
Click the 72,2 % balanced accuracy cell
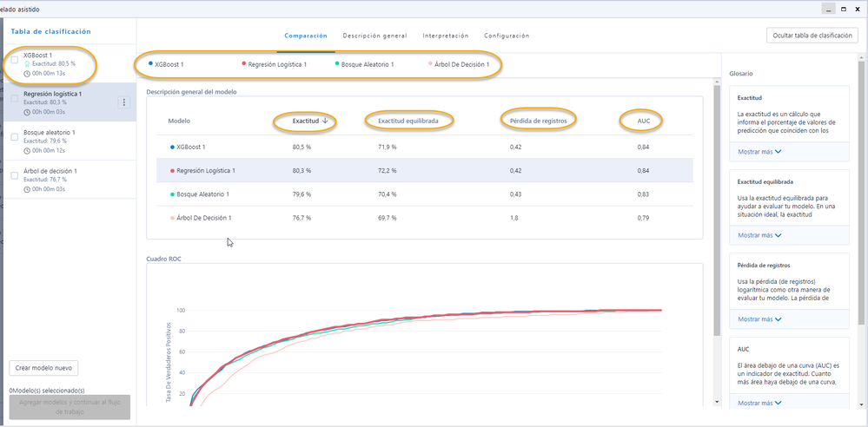coord(387,171)
